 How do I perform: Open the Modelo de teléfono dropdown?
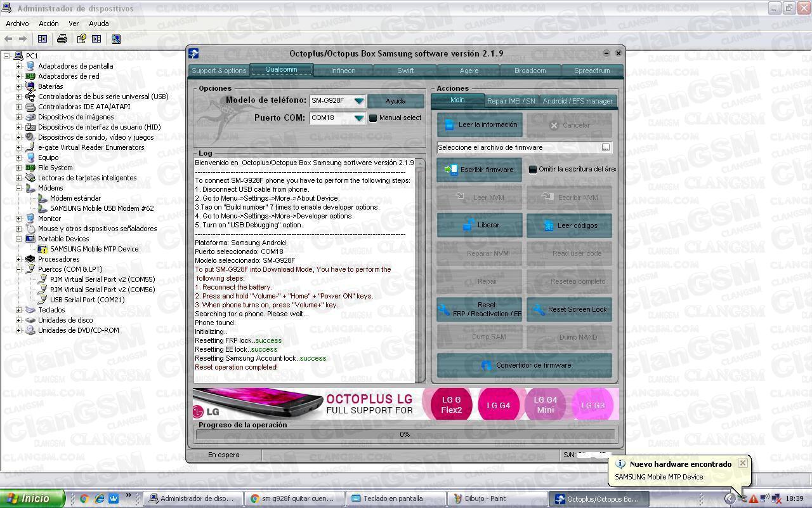[x=359, y=101]
